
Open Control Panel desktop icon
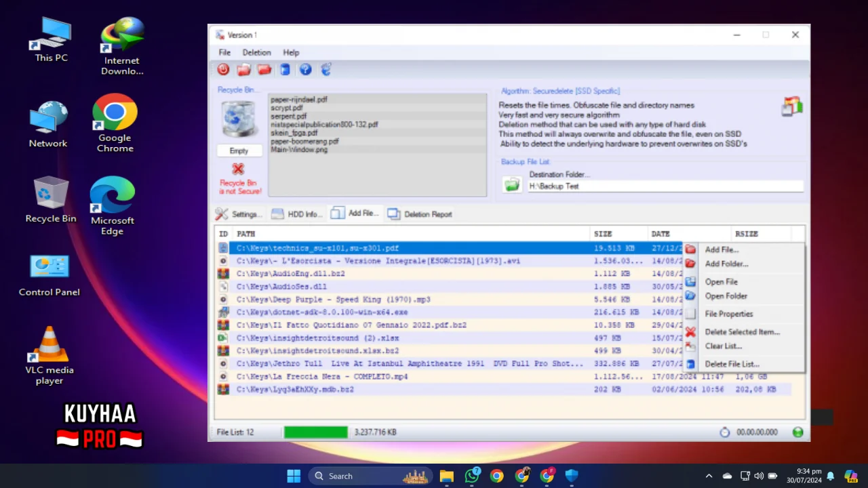click(50, 275)
